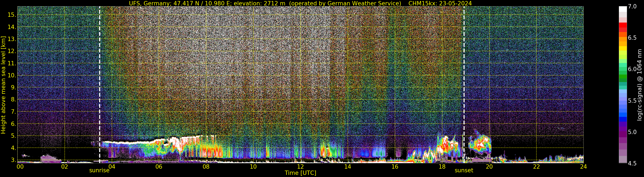Click the colorbar tick label '5.5'
This screenshot has height=177, width=644.
point(632,101)
